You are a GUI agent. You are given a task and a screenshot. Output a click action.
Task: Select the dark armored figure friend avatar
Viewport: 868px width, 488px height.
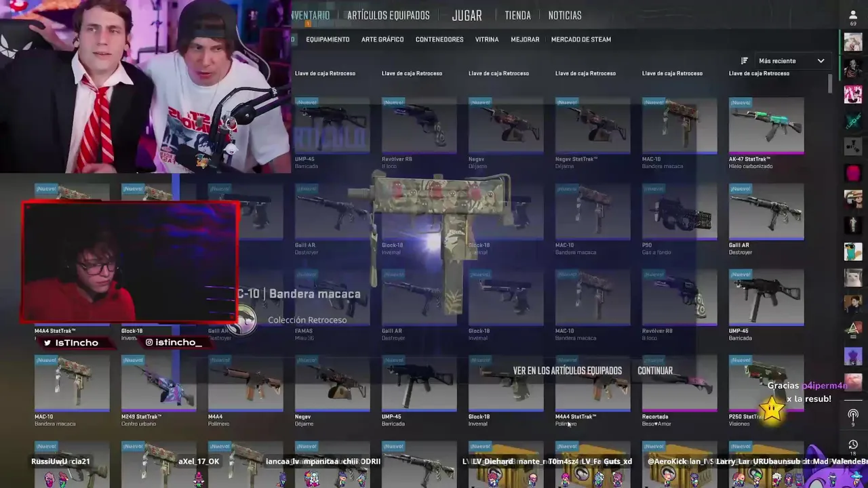point(853,68)
